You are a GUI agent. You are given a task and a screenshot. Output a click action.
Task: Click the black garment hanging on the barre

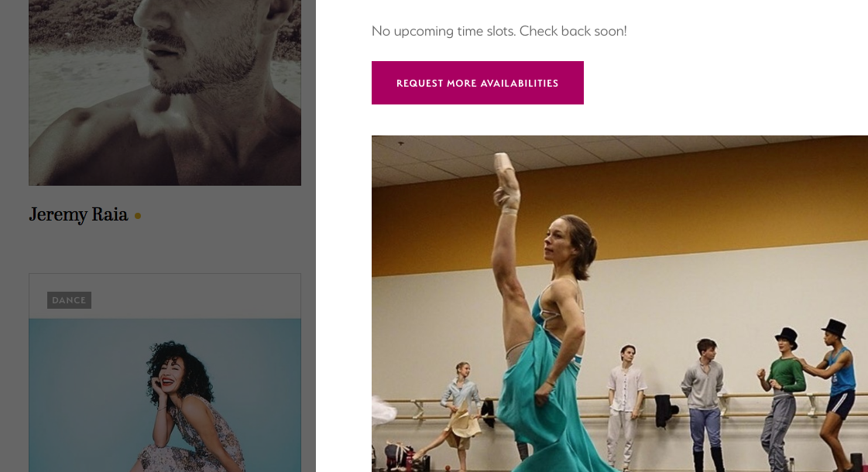coord(666,411)
